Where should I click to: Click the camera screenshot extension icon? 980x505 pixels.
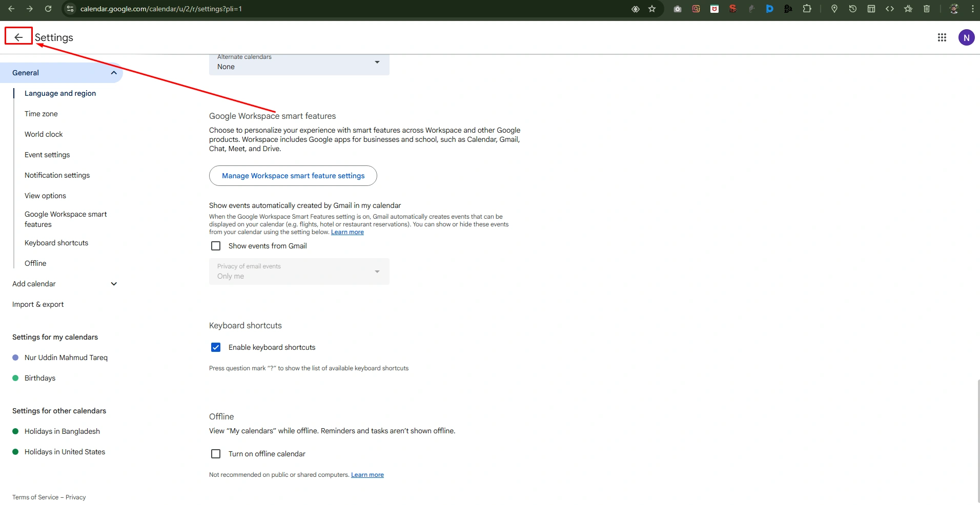678,9
